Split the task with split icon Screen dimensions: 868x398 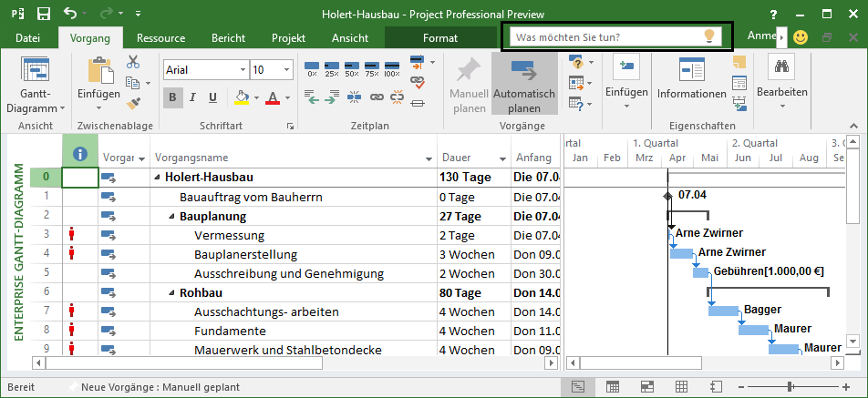[x=355, y=97]
